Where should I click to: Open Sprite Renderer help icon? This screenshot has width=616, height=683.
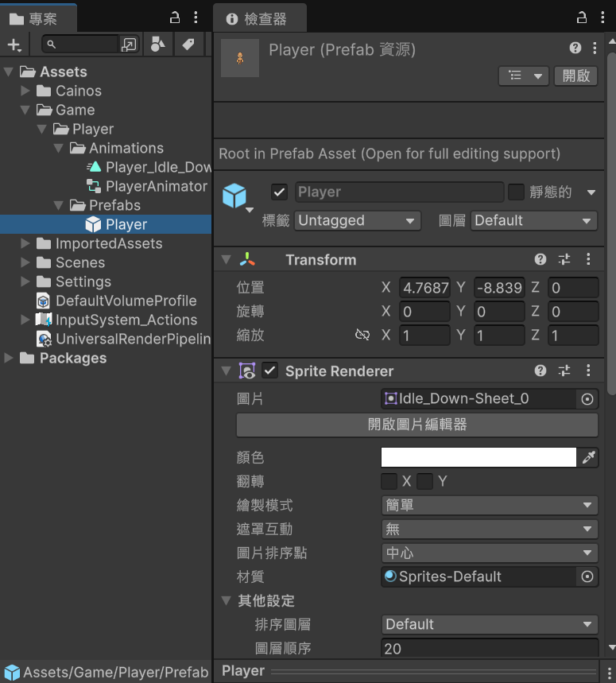tap(540, 371)
